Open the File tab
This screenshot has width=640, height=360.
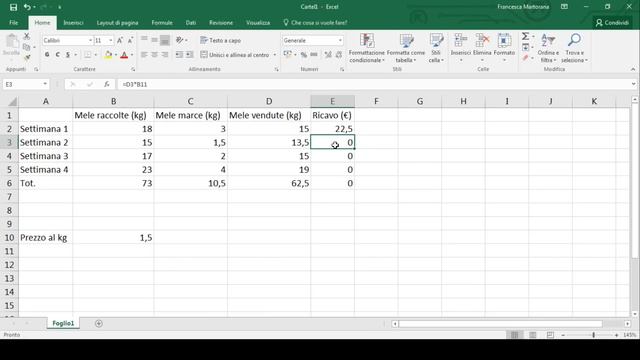click(13, 23)
